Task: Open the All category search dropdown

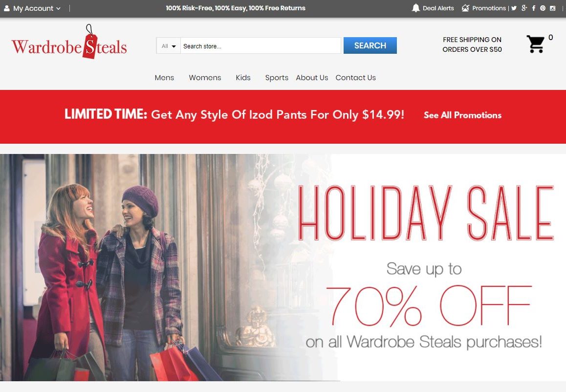Action: [x=169, y=46]
